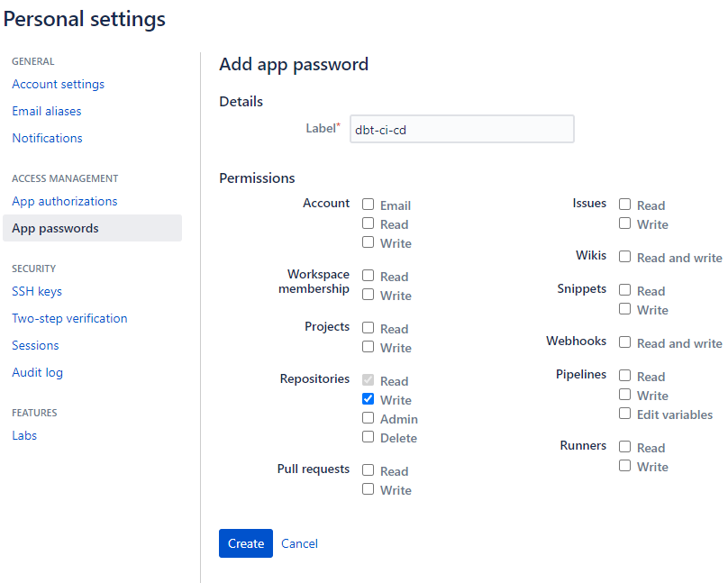Enable Snippets Read permission

click(x=625, y=290)
